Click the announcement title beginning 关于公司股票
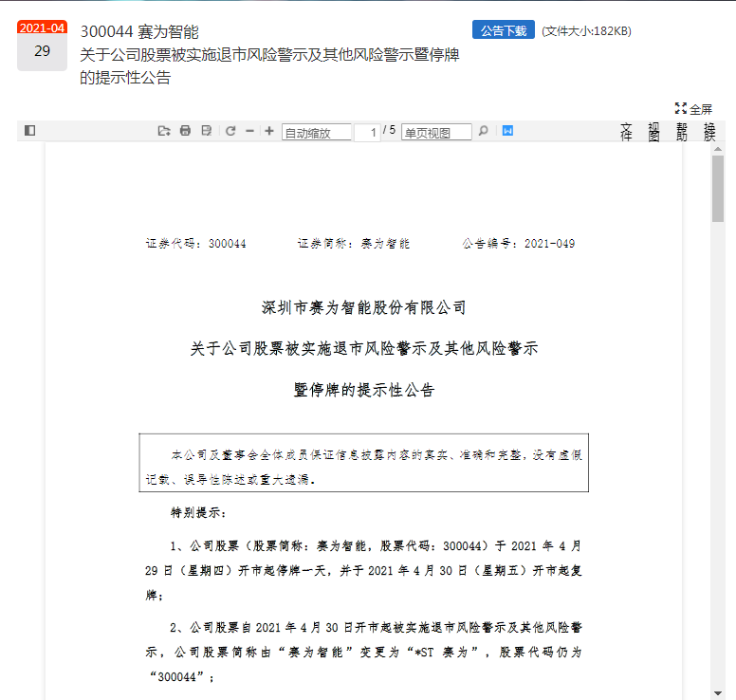 click(x=269, y=65)
